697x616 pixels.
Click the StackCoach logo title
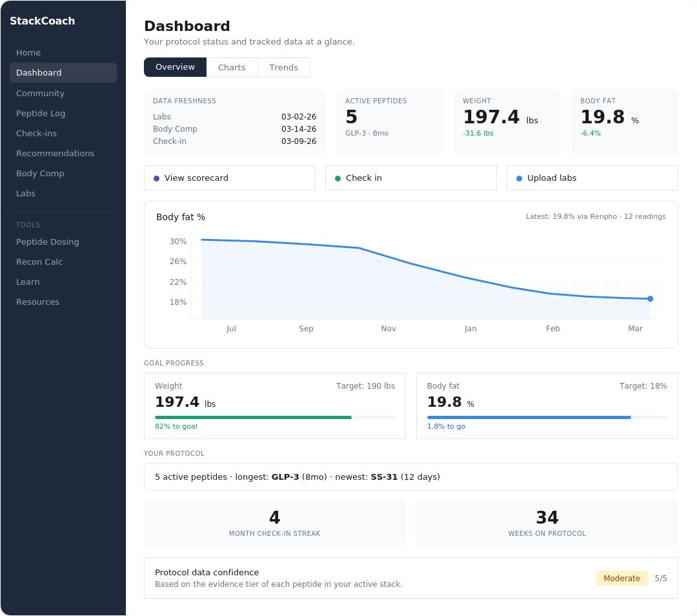[42, 21]
